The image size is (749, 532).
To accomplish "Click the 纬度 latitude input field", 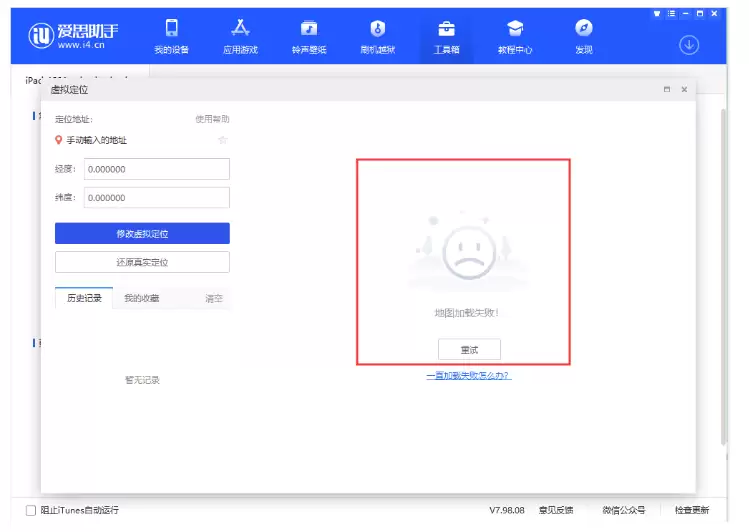I will 157,198.
